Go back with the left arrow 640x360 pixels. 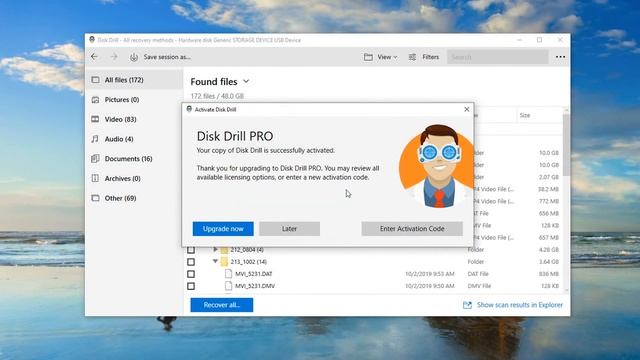click(94, 57)
